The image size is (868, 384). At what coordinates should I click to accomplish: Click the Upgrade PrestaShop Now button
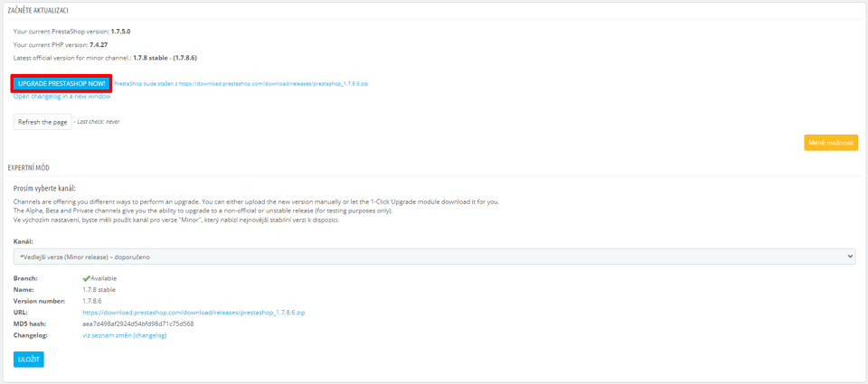pos(61,83)
